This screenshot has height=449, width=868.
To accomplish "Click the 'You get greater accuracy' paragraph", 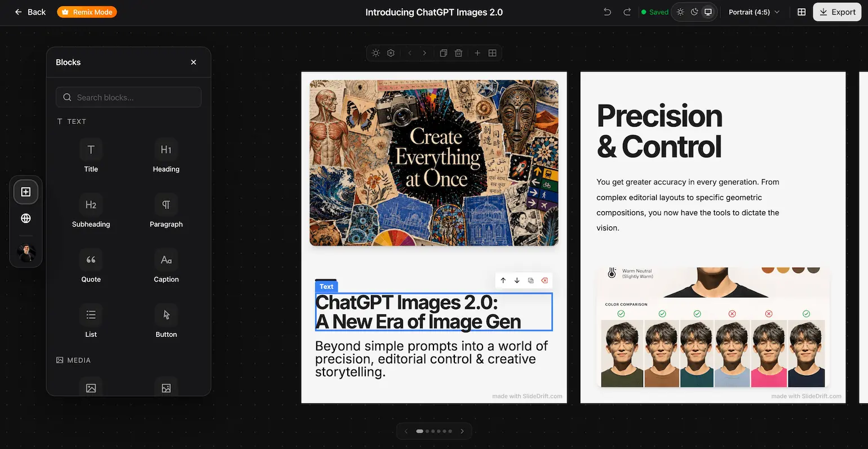I will 688,205.
